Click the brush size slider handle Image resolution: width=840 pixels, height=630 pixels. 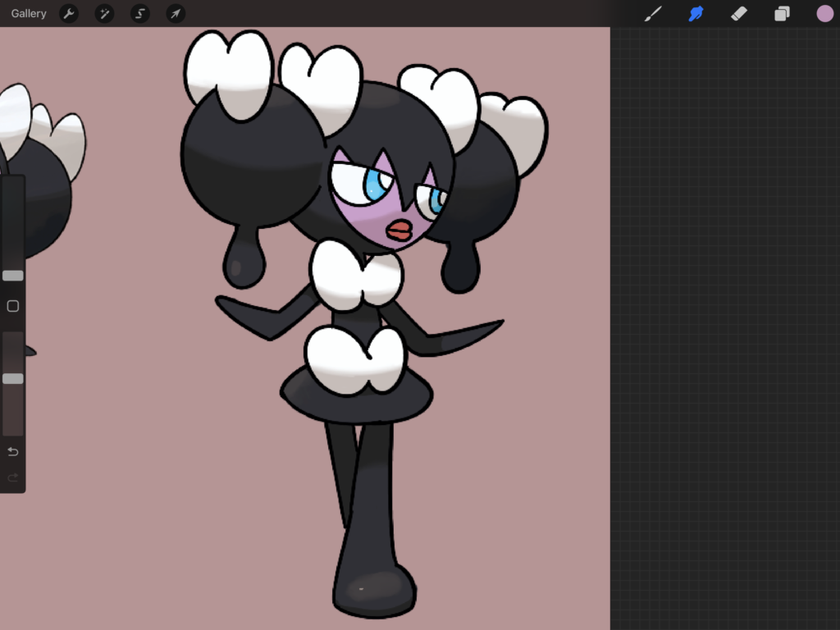coord(13,276)
